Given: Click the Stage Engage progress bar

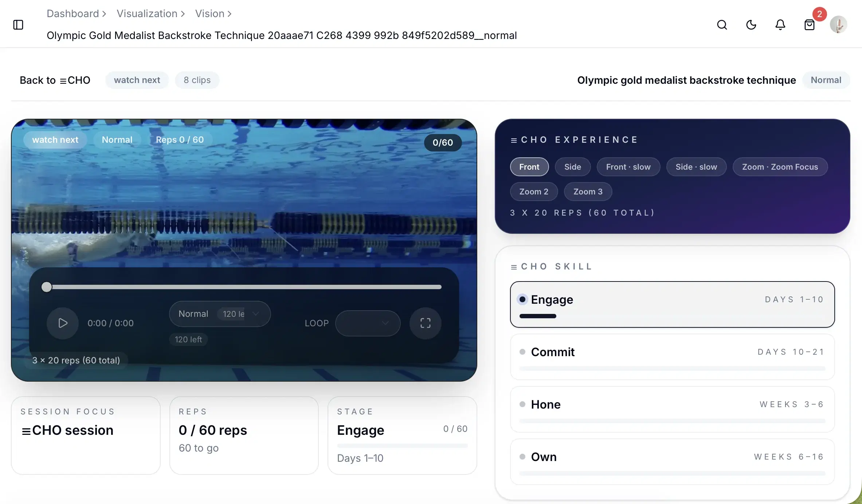Looking at the screenshot, I should pos(402,446).
